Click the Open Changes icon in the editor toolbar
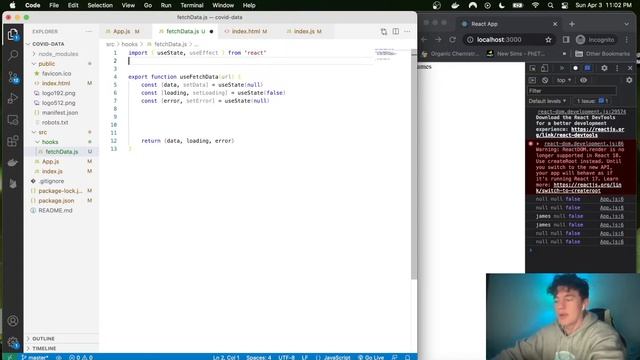This screenshot has height=360, width=640. click(x=384, y=31)
